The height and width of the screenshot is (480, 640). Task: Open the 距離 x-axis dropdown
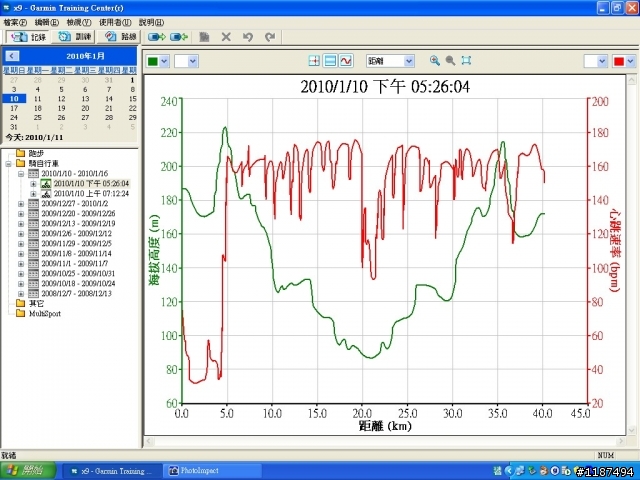click(409, 61)
